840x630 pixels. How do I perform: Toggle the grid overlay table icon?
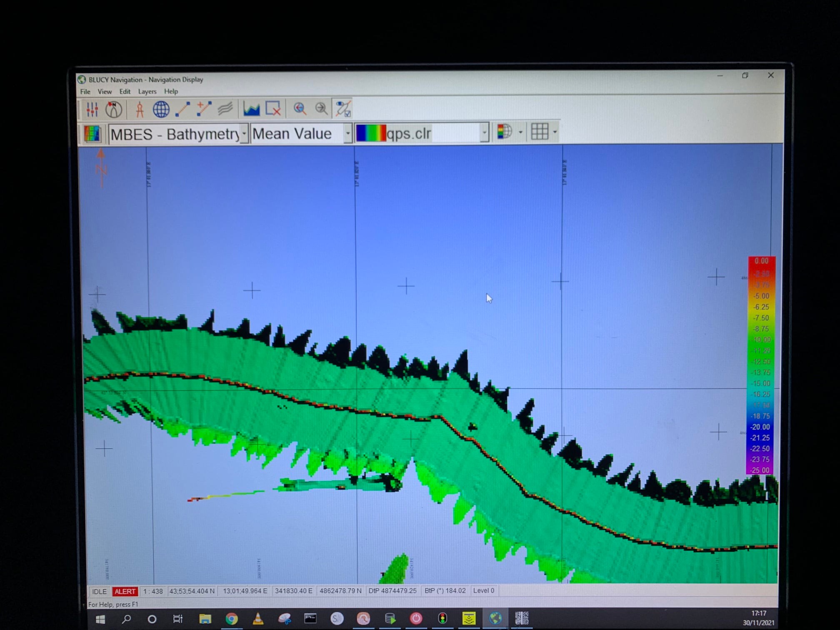[540, 132]
